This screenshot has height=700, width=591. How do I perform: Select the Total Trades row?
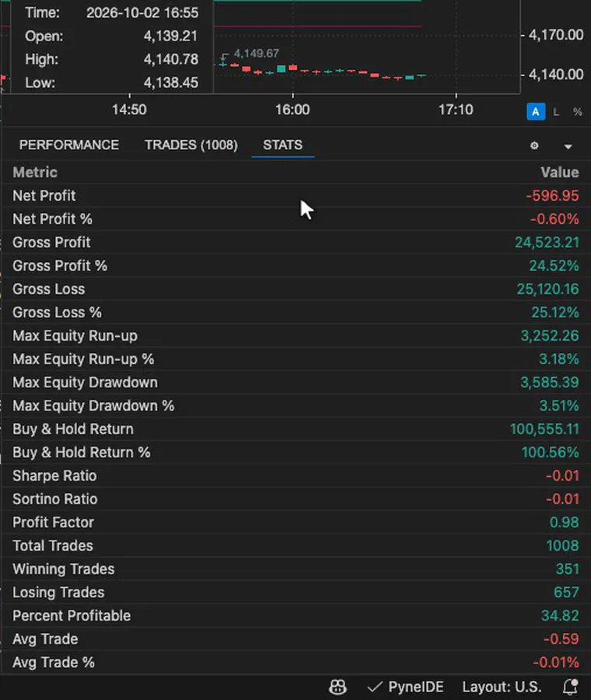(295, 545)
